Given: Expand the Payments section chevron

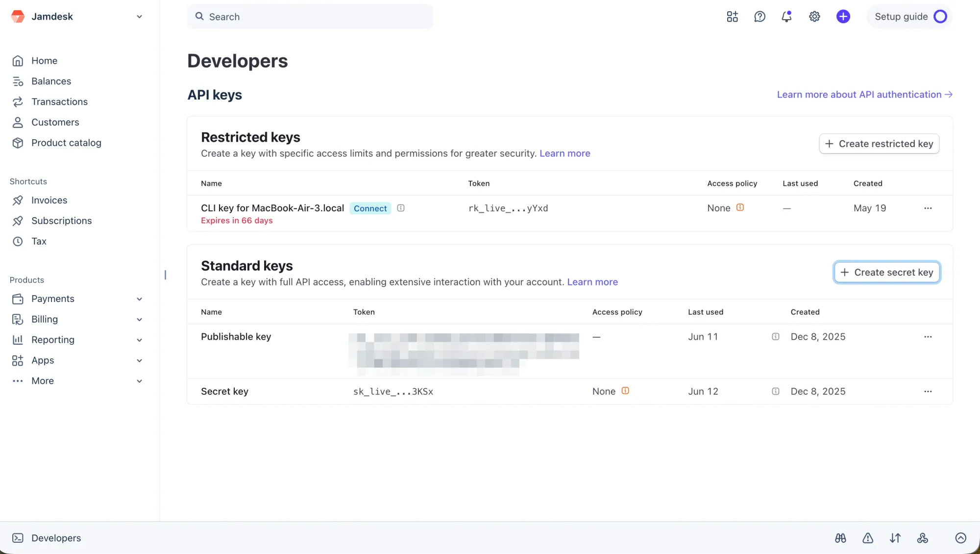Looking at the screenshot, I should pos(139,299).
